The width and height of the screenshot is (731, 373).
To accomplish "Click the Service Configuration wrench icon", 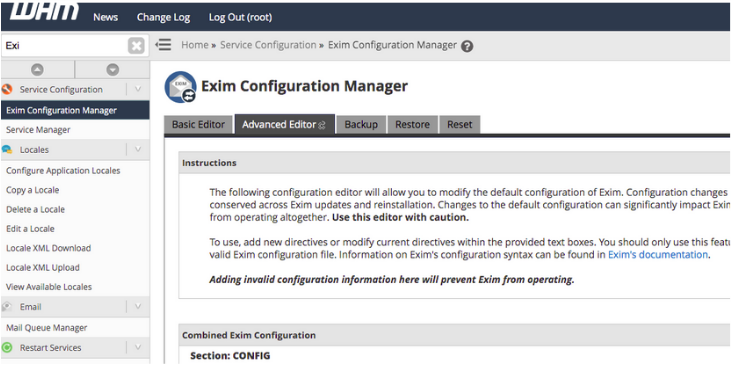I will point(7,89).
